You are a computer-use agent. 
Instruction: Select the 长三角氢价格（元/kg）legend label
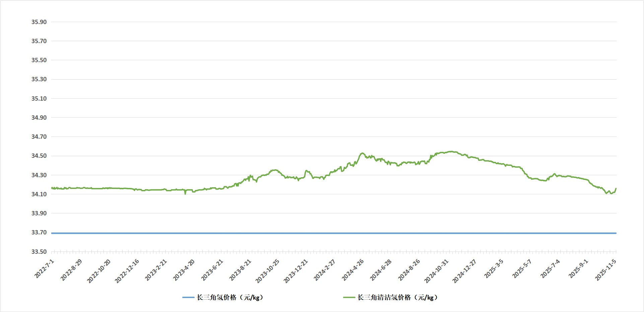point(230,297)
